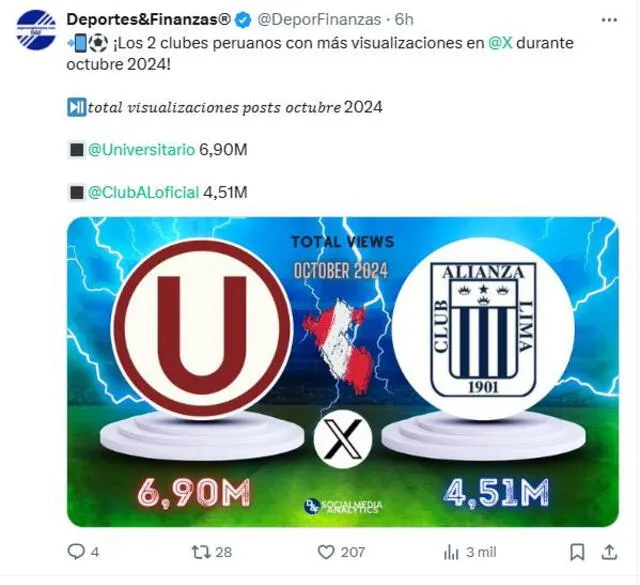
Task: Open the @Universitario mention
Action: 141,150
